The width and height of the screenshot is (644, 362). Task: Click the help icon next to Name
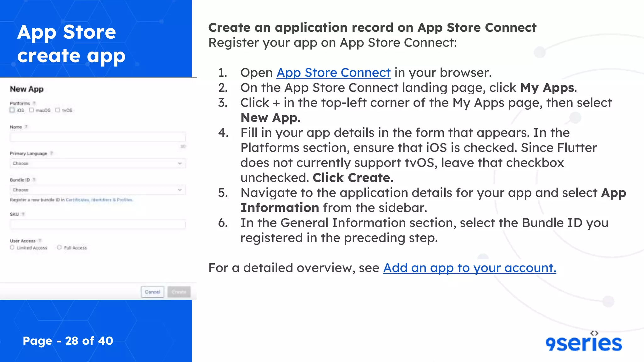(x=26, y=127)
